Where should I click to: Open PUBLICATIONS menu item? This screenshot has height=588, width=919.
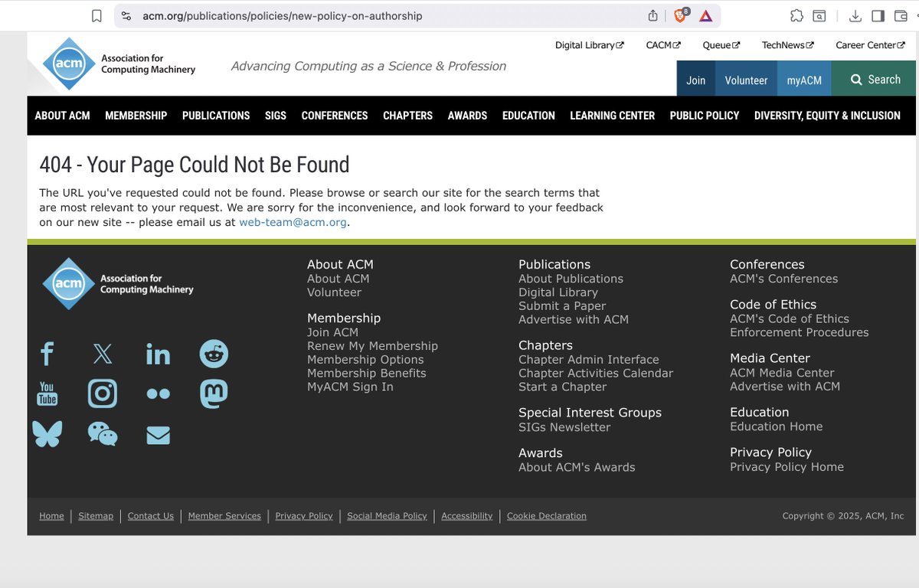216,116
